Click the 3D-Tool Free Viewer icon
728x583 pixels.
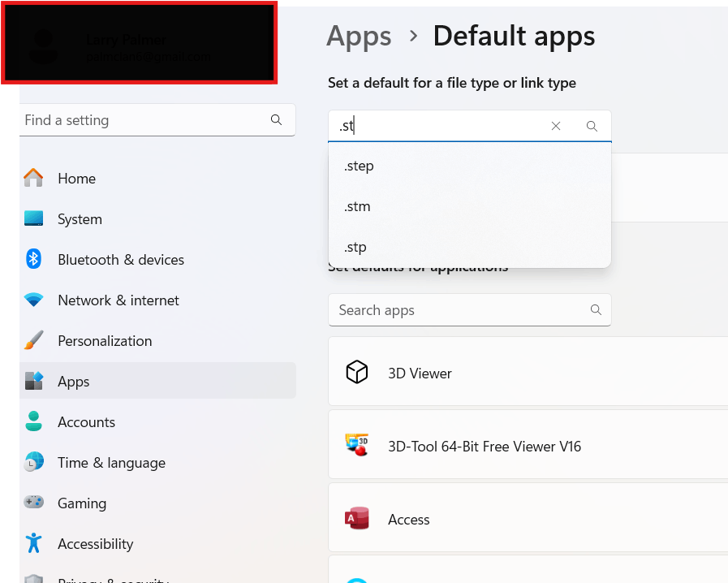(x=356, y=445)
